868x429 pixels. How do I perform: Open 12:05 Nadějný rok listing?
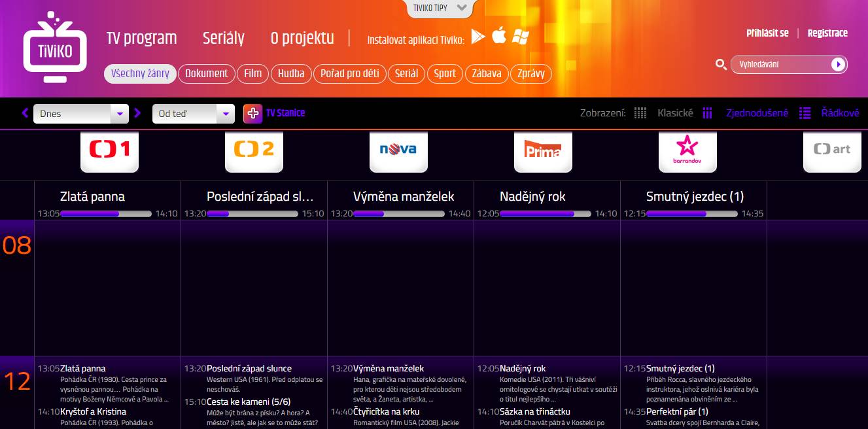point(523,368)
